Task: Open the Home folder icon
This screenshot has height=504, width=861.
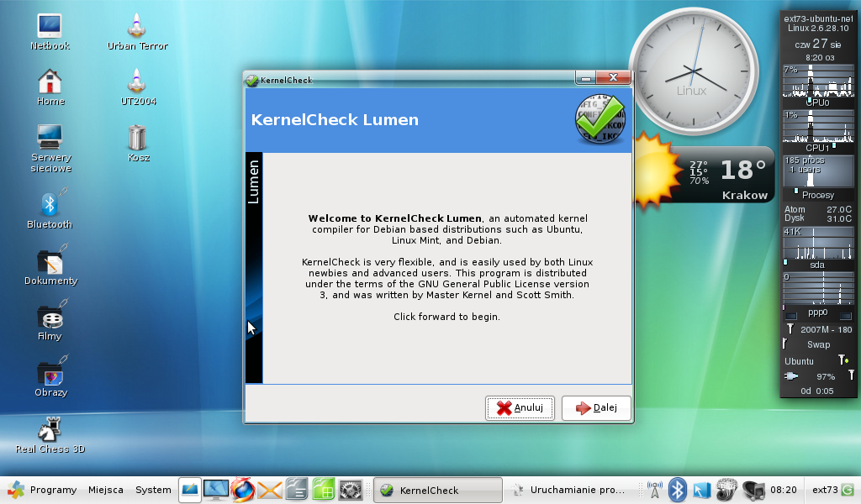Action: click(50, 82)
